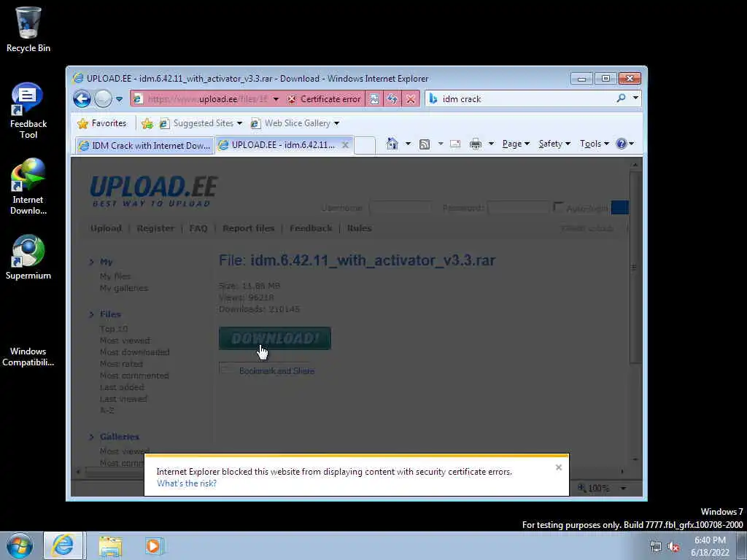This screenshot has width=747, height=560.
Task: Open the Favorites button
Action: [102, 123]
